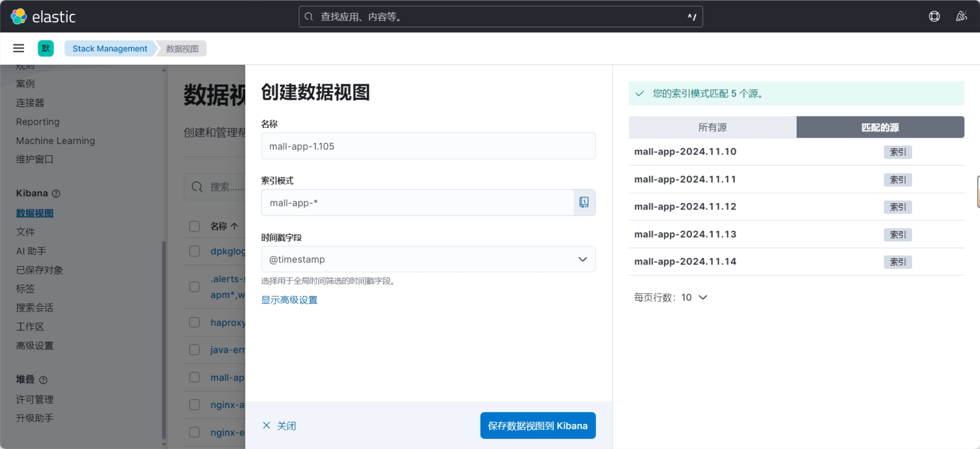The image size is (980, 449).
Task: Open 已保存对象 in the sidebar
Action: [40, 270]
